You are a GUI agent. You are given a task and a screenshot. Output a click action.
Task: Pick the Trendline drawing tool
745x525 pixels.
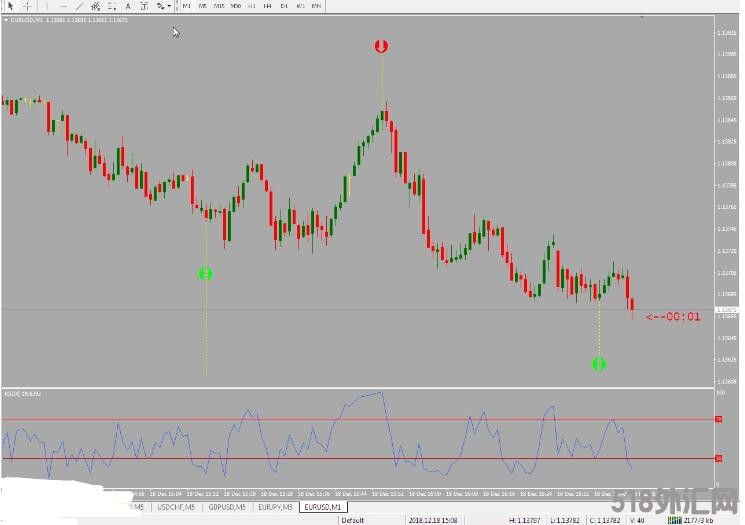(79, 6)
